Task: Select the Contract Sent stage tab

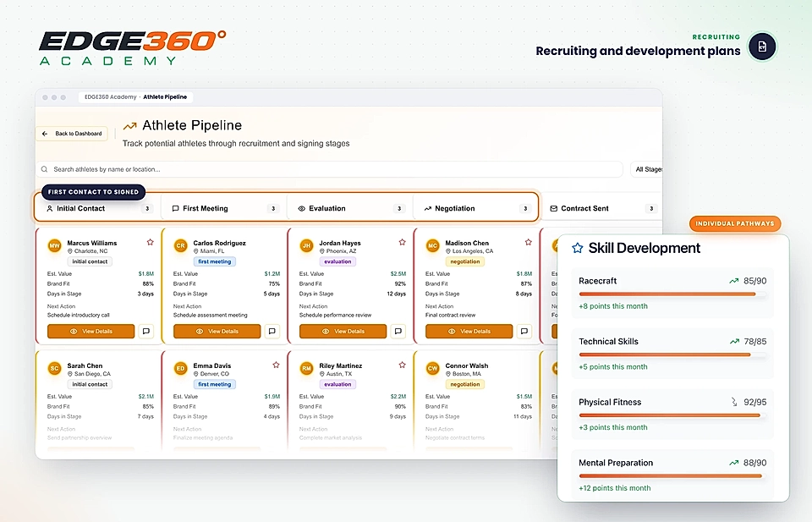Action: coord(601,208)
